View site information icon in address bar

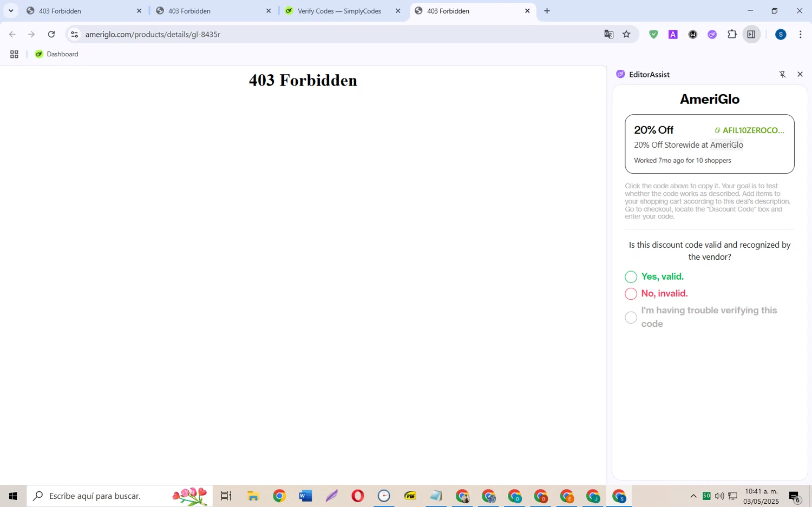coord(75,34)
